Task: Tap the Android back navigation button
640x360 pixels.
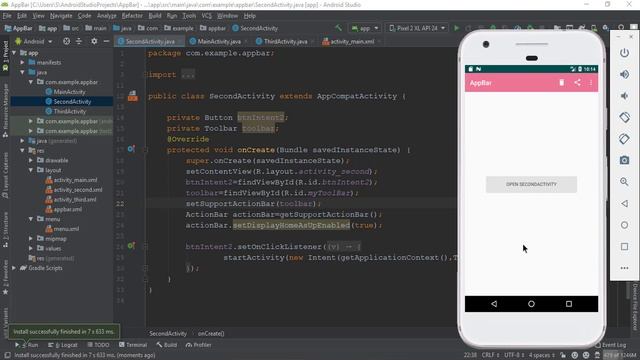Action: point(494,304)
